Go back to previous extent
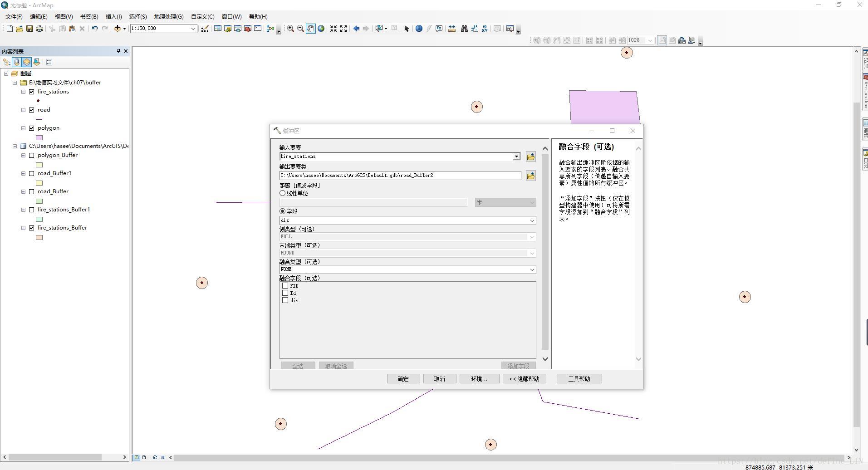The image size is (868, 470). 356,29
